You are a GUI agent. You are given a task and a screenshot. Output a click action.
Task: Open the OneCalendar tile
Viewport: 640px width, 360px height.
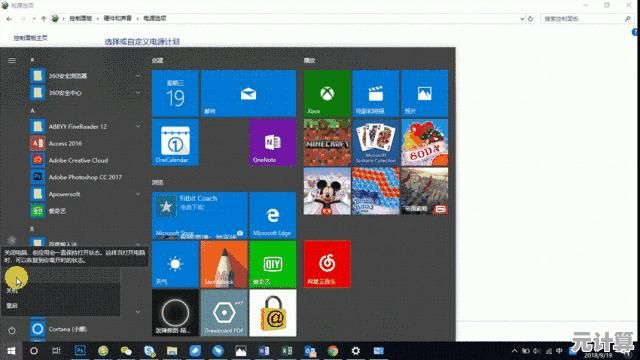point(175,142)
